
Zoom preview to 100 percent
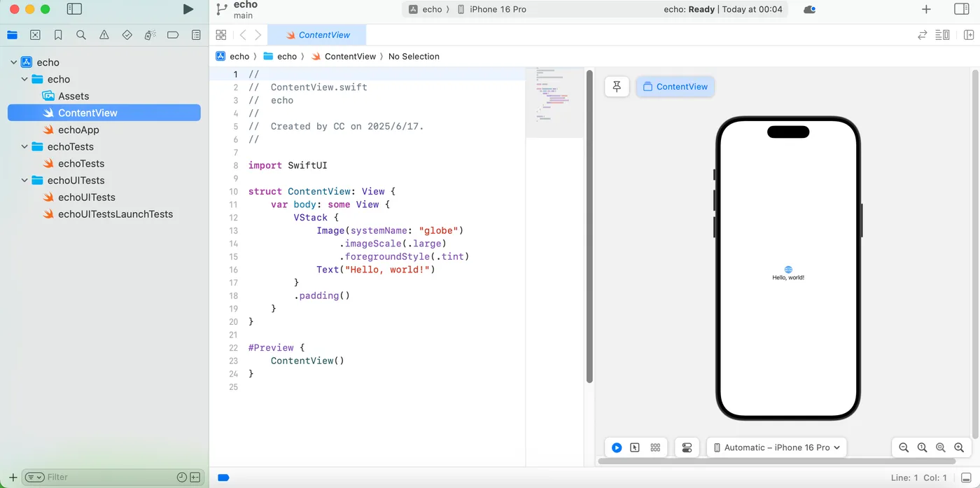923,447
